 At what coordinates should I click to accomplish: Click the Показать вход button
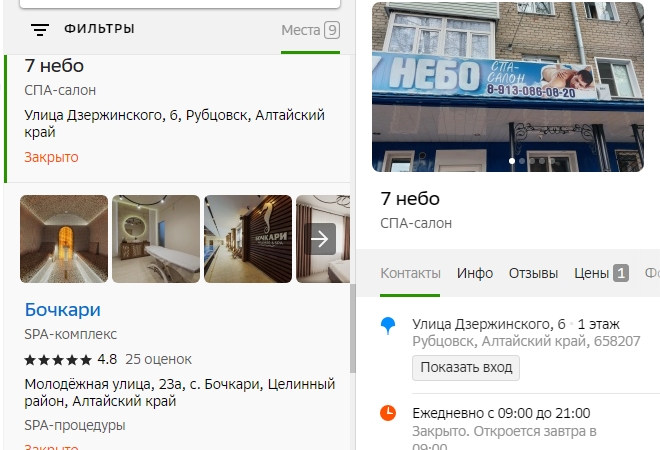click(466, 368)
